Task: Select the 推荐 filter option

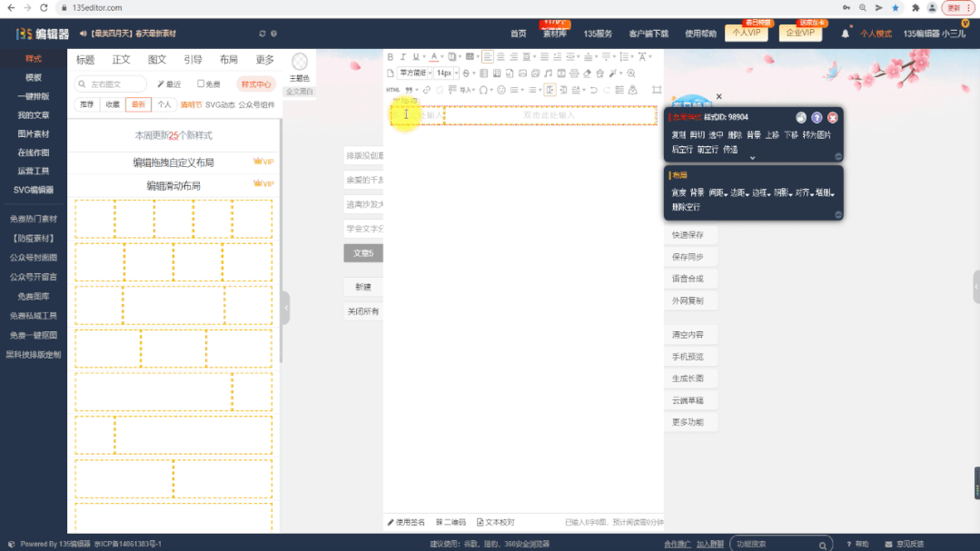Action: (x=86, y=104)
